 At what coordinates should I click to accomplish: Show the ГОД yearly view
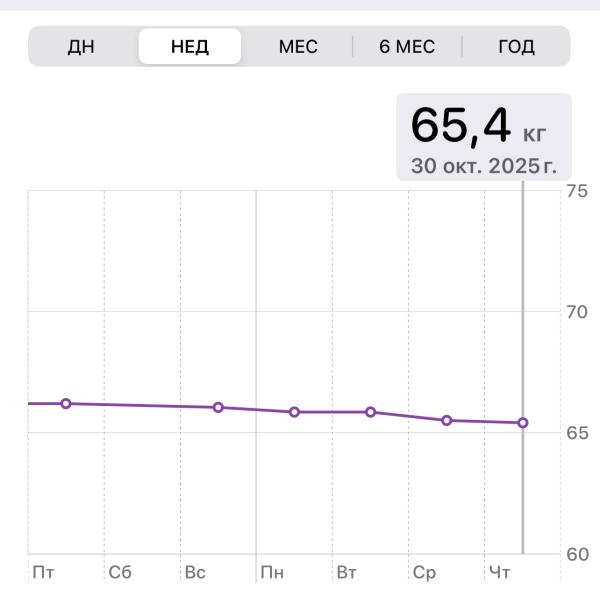(516, 47)
